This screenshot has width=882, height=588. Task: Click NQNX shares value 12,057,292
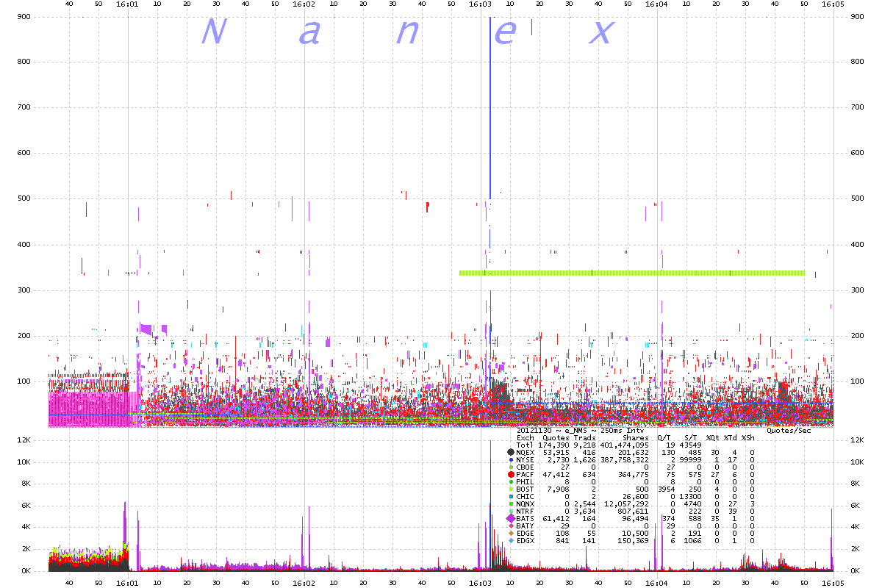627,504
